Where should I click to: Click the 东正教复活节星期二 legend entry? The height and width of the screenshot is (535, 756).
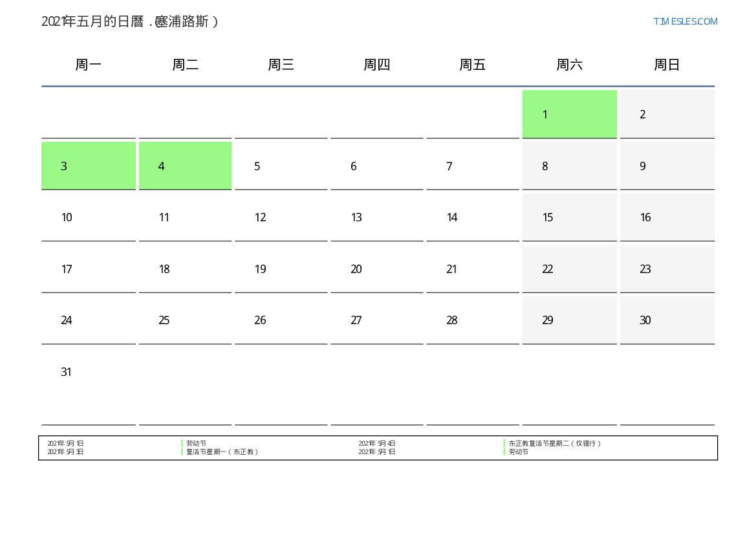coord(555,444)
